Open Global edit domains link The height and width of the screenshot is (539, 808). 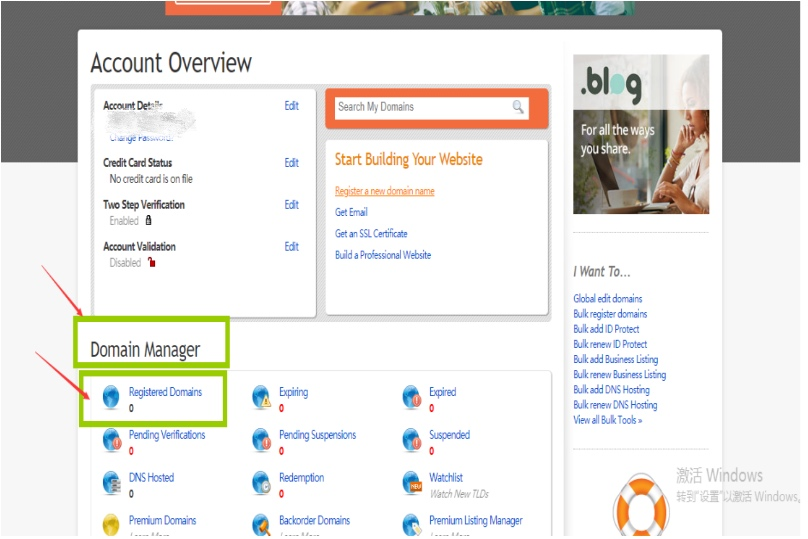[x=607, y=299]
